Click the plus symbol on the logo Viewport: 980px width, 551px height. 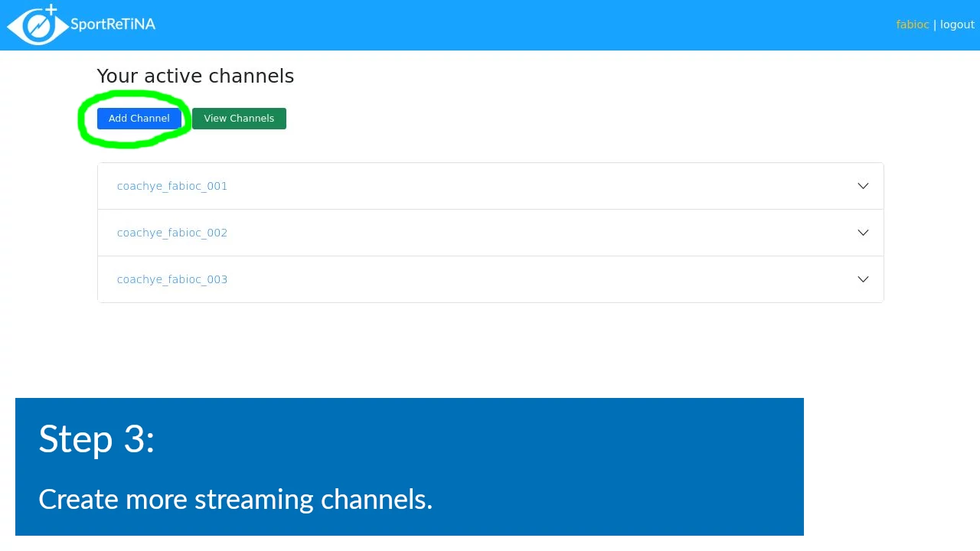coord(51,10)
